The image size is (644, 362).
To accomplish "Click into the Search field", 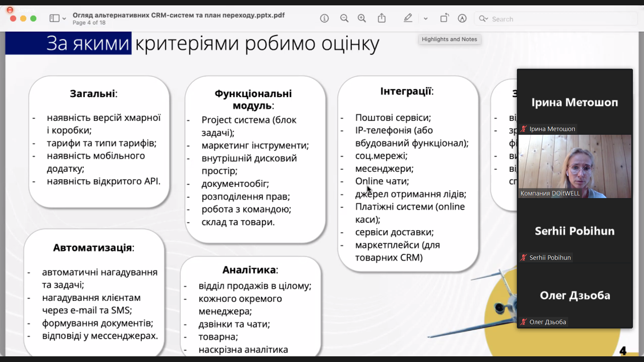I will click(555, 19).
